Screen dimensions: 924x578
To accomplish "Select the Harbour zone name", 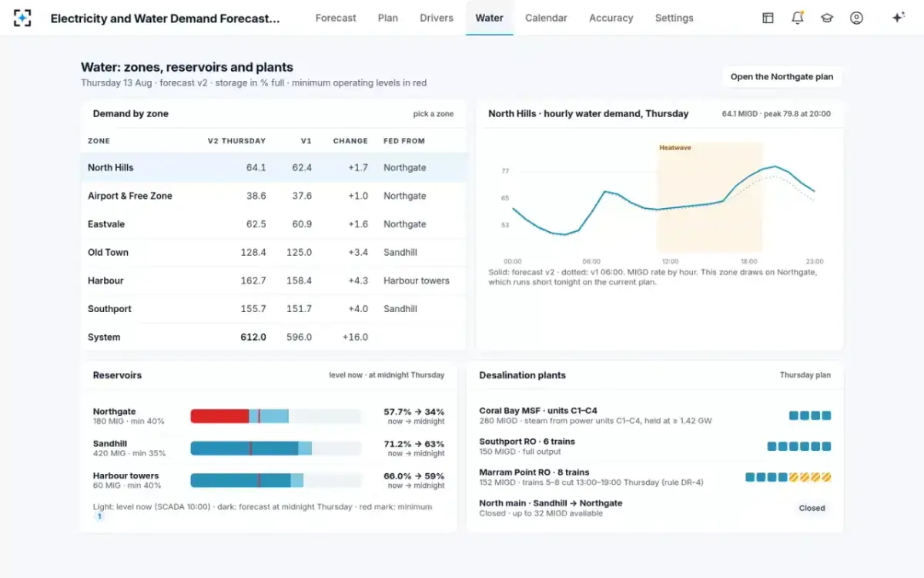I will (105, 281).
